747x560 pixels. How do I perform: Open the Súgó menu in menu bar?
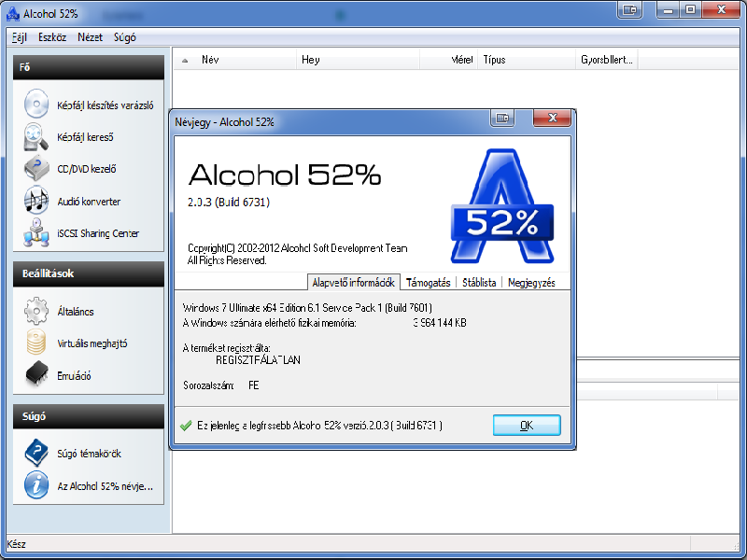click(125, 37)
